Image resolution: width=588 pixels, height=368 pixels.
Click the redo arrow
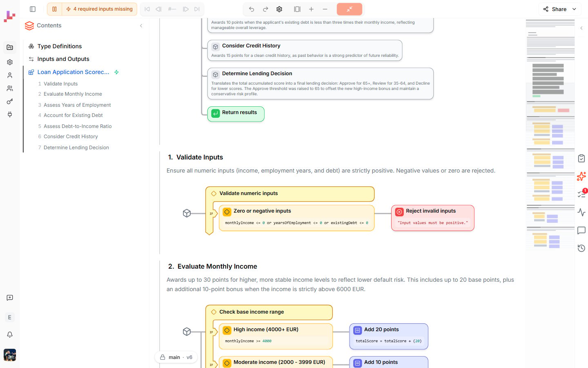click(265, 9)
